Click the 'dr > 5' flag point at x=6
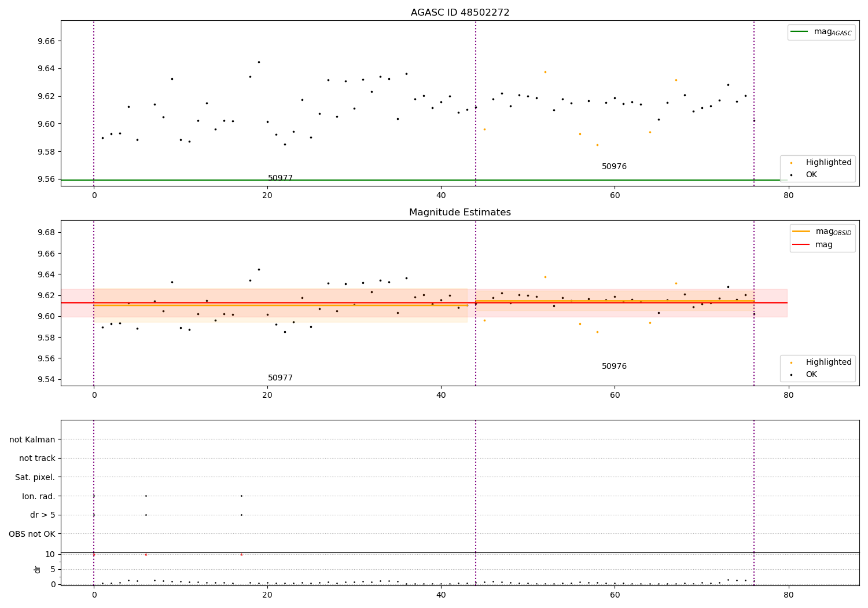 146,515
